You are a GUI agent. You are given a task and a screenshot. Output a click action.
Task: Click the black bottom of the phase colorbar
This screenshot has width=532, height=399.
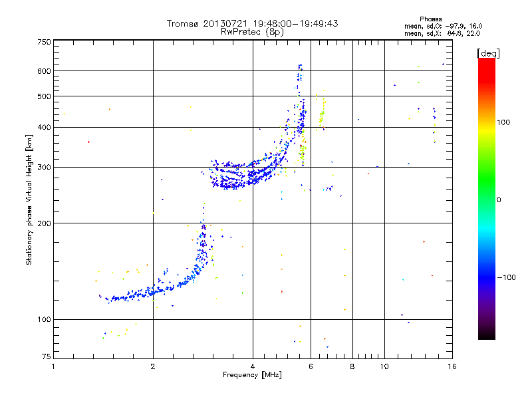click(487, 334)
